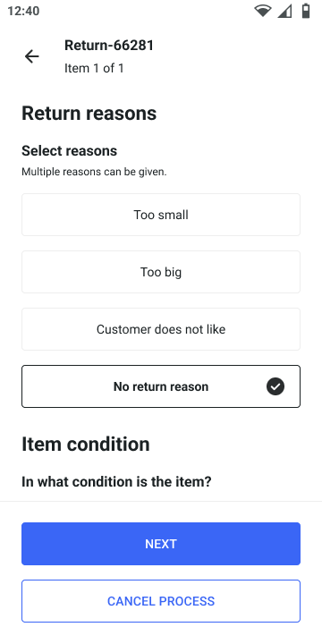This screenshot has height=644, width=322.
Task: Tap the checkmark icon on No return reason
Action: [x=275, y=386]
